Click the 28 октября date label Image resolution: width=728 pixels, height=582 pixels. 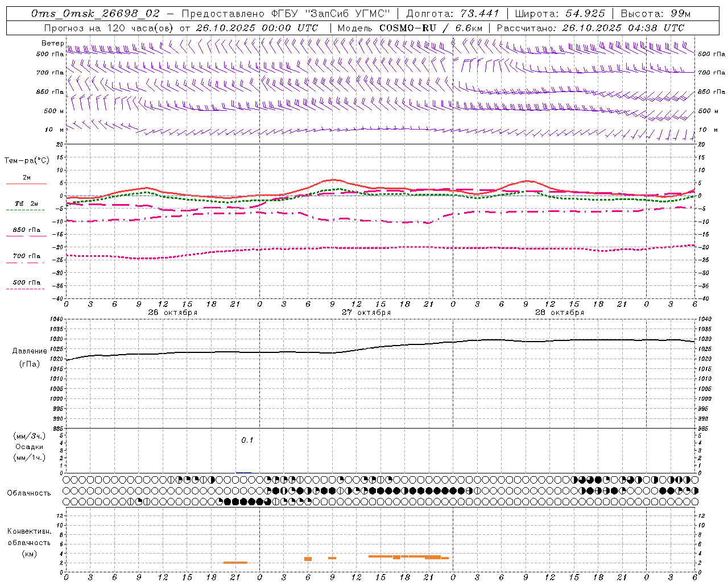pos(560,313)
